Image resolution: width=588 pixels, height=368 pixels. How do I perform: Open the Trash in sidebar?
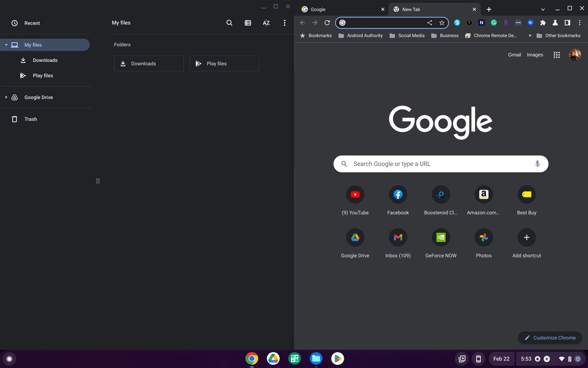click(30, 119)
